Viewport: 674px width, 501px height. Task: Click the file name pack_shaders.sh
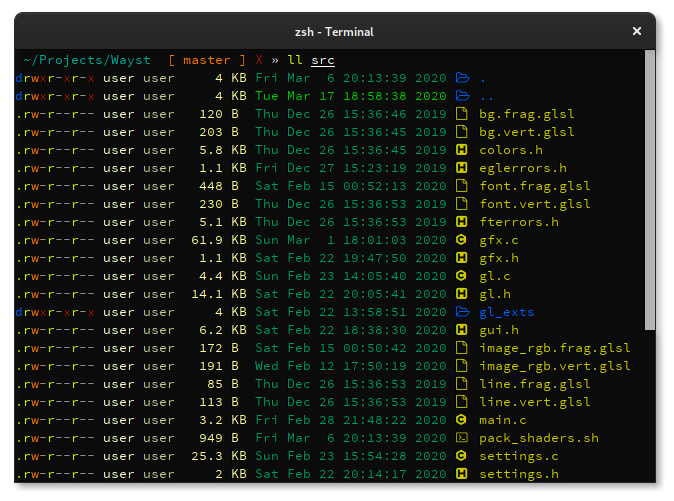(x=539, y=438)
